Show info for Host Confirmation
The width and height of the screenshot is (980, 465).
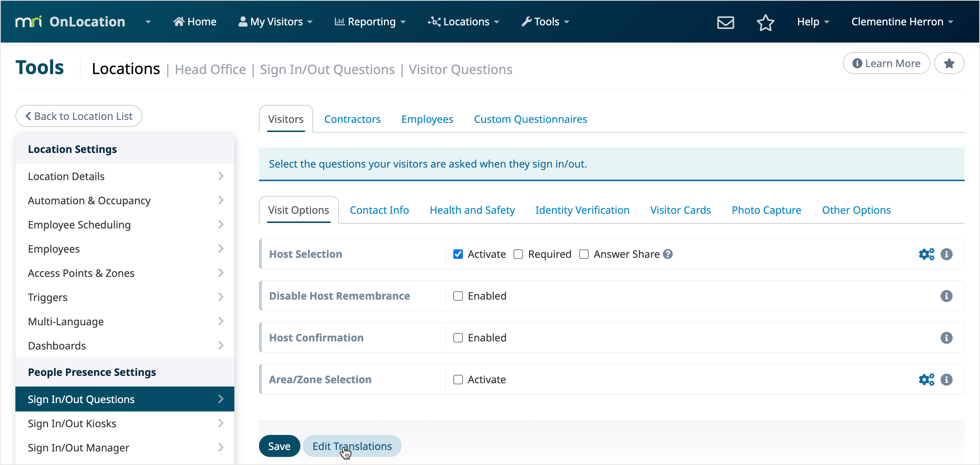[x=946, y=337]
